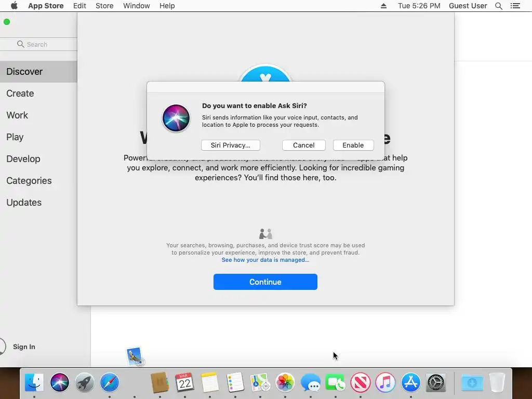Image resolution: width=532 pixels, height=399 pixels.
Task: Open Siri Privacy… details
Action: pos(230,145)
